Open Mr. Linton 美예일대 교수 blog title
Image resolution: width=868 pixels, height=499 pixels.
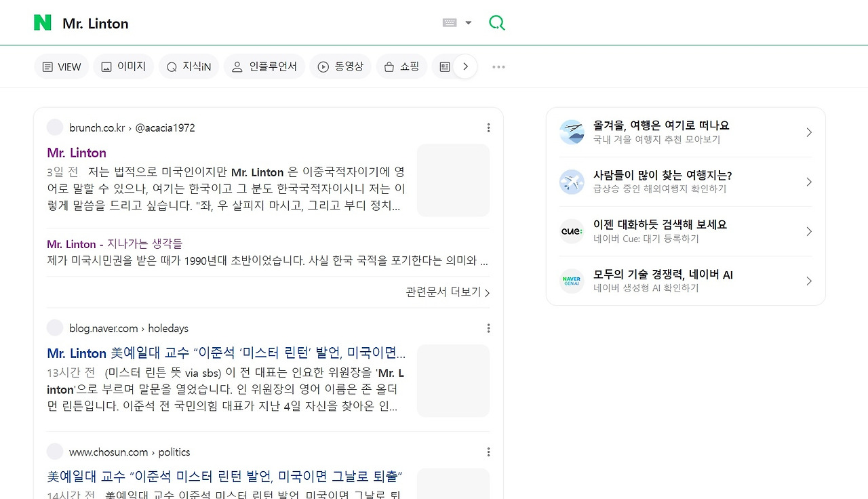click(x=226, y=353)
